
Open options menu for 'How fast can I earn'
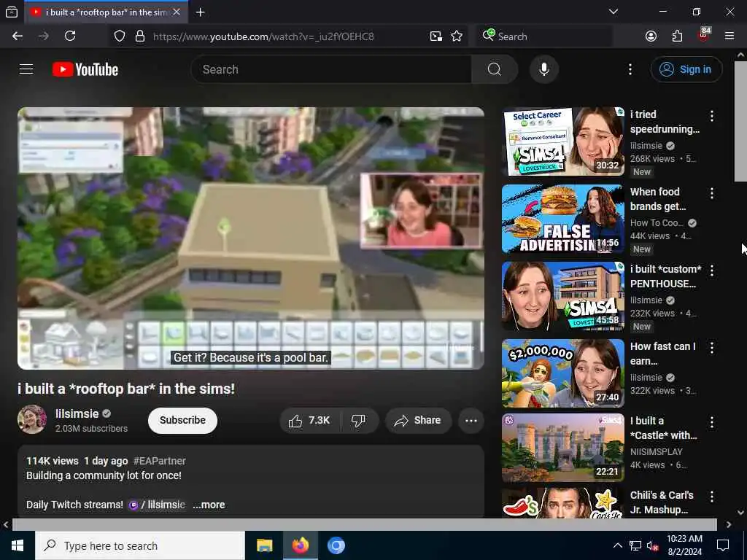[x=712, y=348]
